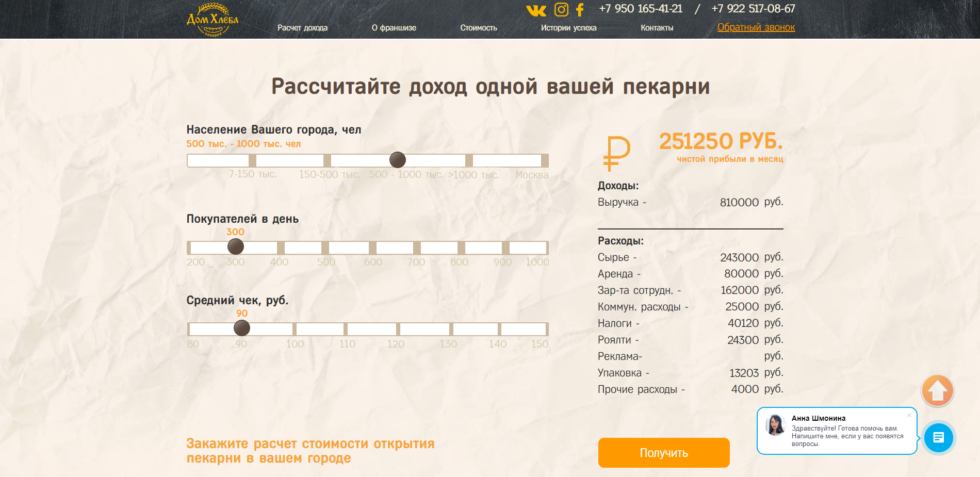The width and height of the screenshot is (980, 477).
Task: Click the large ruble symbol icon
Action: pos(616,153)
